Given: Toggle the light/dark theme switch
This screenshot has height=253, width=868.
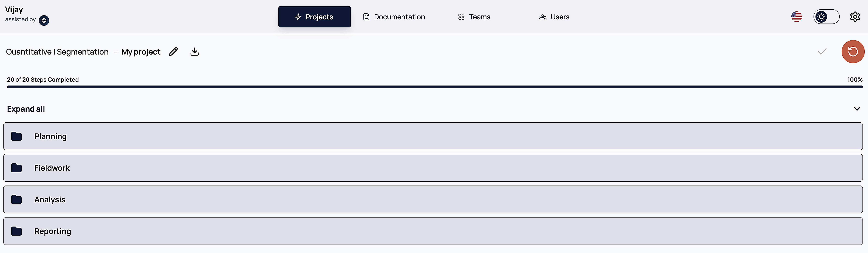Looking at the screenshot, I should tap(826, 17).
